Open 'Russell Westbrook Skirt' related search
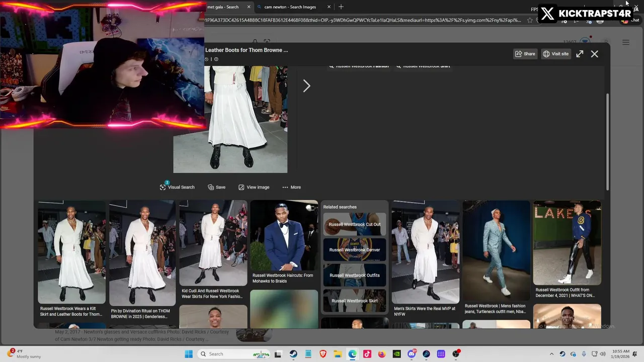Viewport: 644px width, 362px height. [x=355, y=301]
